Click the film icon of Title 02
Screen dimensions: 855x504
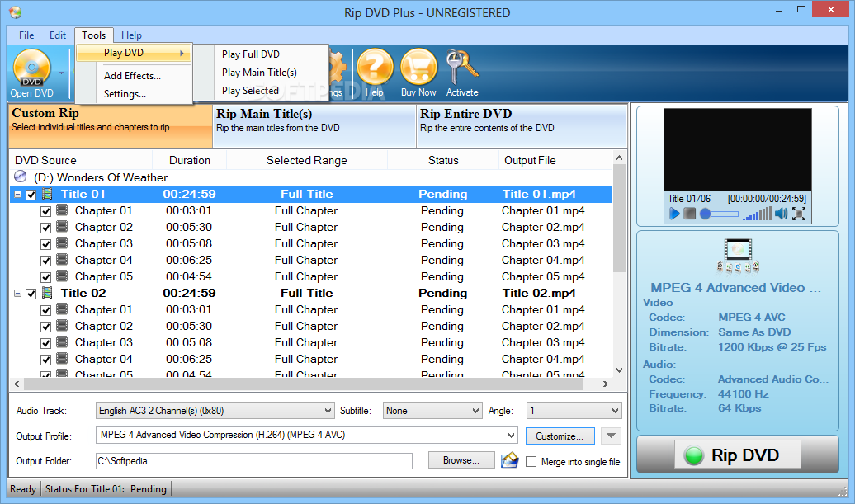47,293
